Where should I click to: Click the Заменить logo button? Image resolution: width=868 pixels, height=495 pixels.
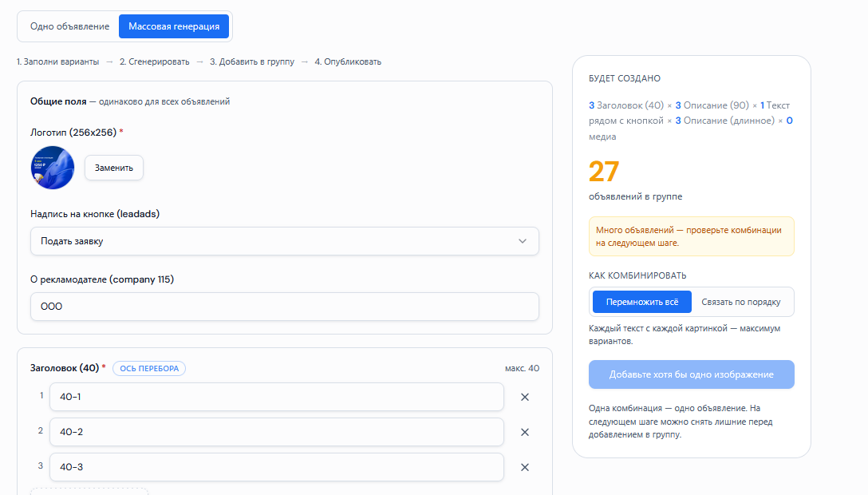(x=114, y=168)
